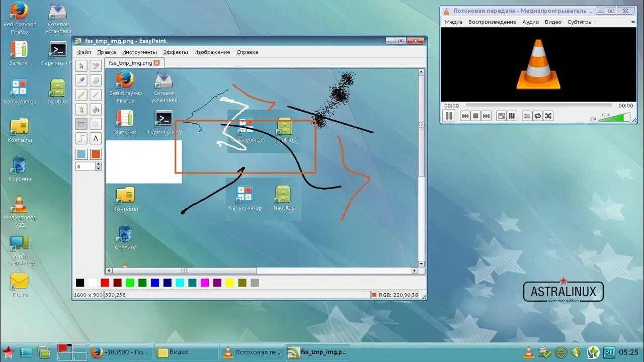Open the Медиа menu in VLC

point(453,22)
